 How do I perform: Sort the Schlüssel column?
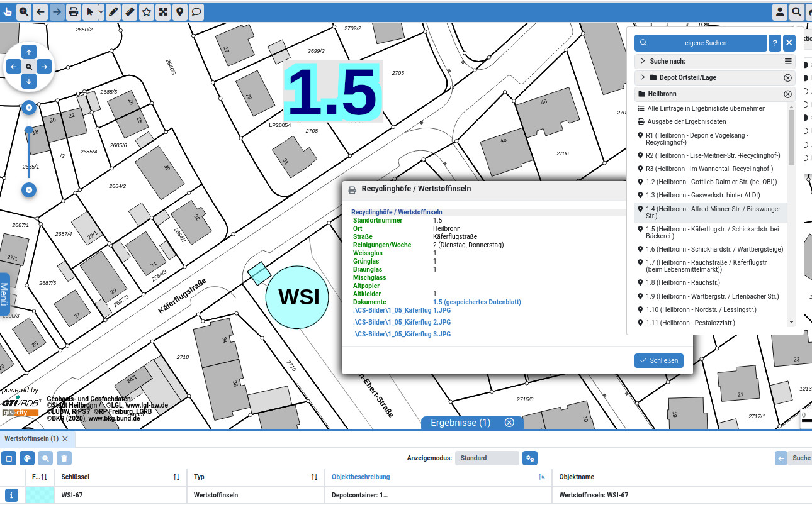[x=176, y=477]
